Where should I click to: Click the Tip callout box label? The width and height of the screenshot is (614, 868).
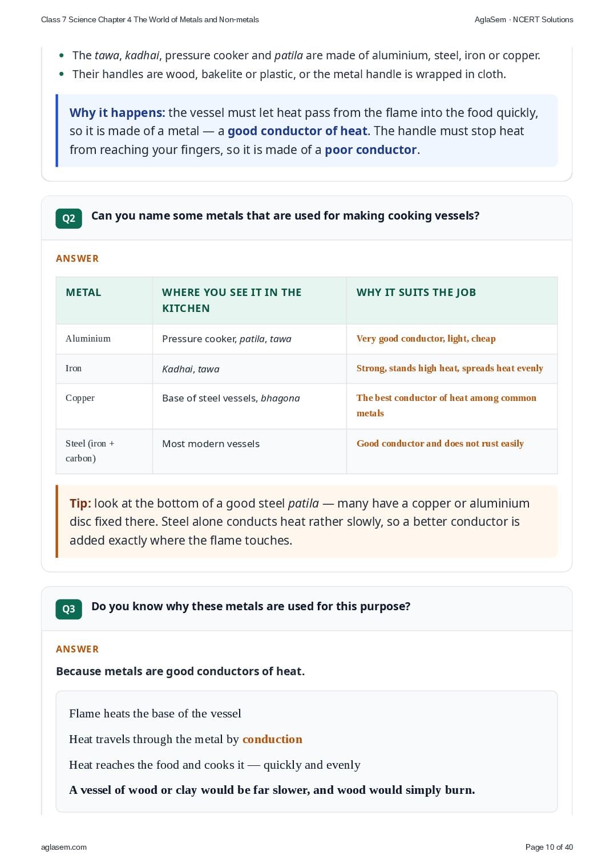80,504
